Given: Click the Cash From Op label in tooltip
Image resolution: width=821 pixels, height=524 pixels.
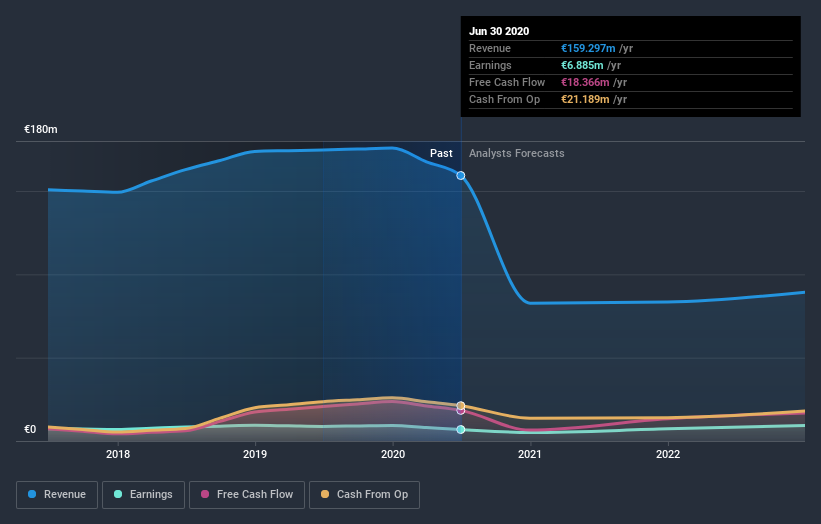Looking at the screenshot, I should pyautogui.click(x=504, y=99).
